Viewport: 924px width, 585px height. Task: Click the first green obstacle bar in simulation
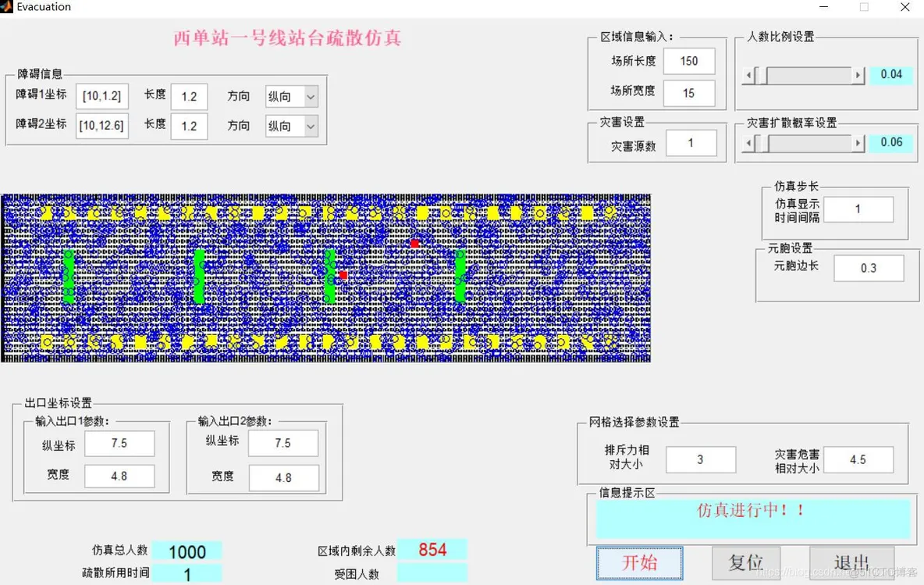point(69,276)
